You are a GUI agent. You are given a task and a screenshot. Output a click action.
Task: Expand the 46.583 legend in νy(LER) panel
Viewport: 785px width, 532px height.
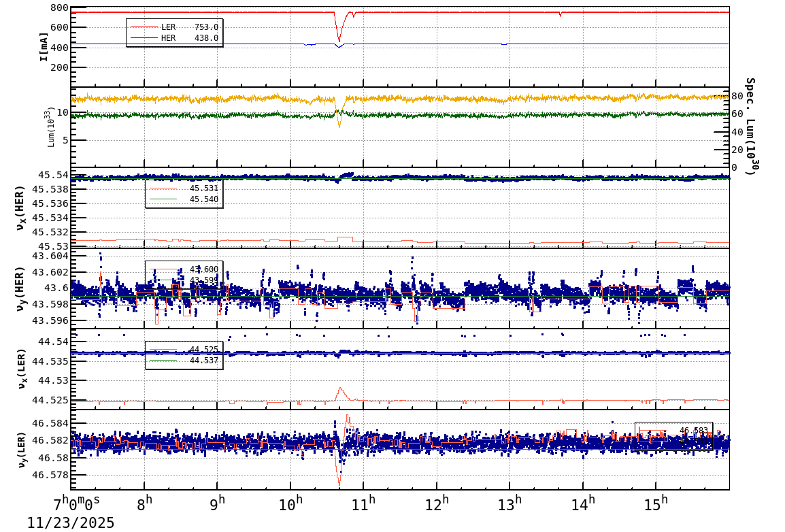tap(673, 429)
